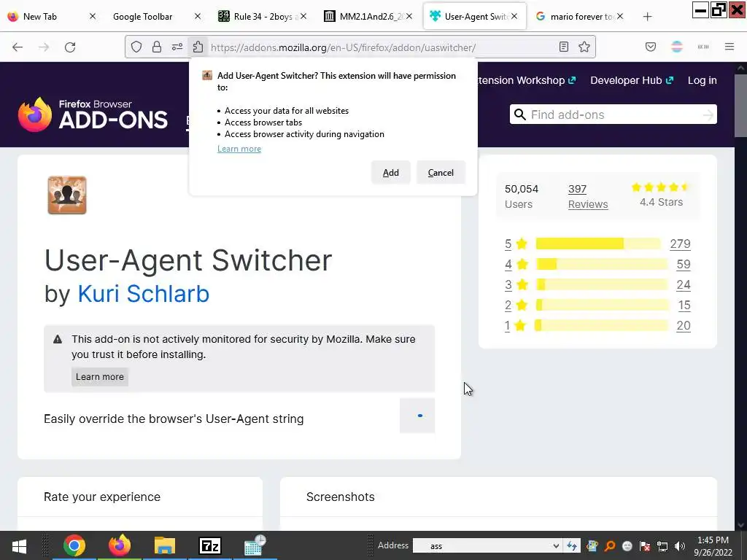
Task: Launch Google Chrome from taskbar
Action: (x=74, y=545)
